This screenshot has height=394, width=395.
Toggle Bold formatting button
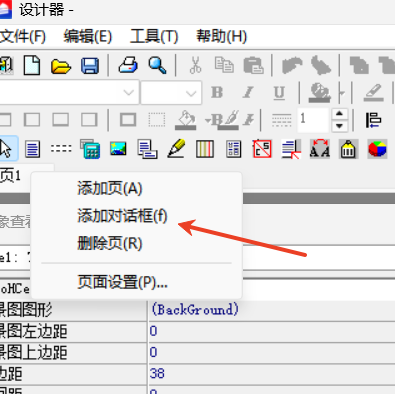click(x=217, y=92)
